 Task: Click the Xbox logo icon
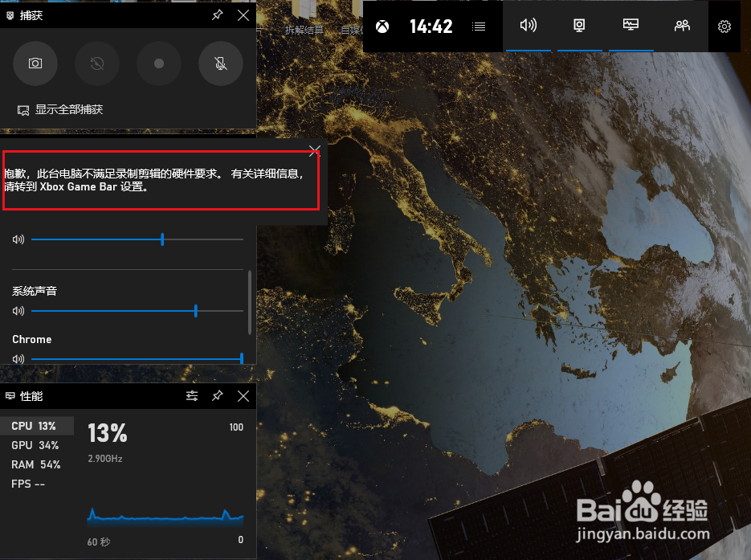pos(382,27)
